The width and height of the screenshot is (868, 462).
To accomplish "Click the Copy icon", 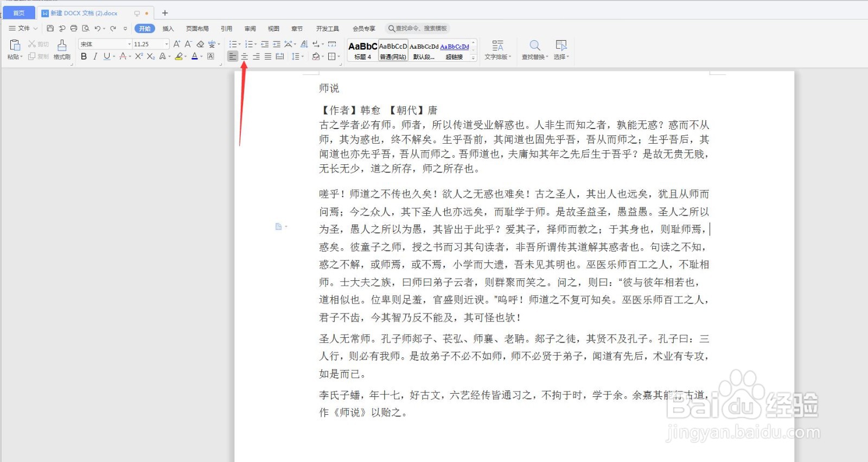I will click(x=31, y=56).
